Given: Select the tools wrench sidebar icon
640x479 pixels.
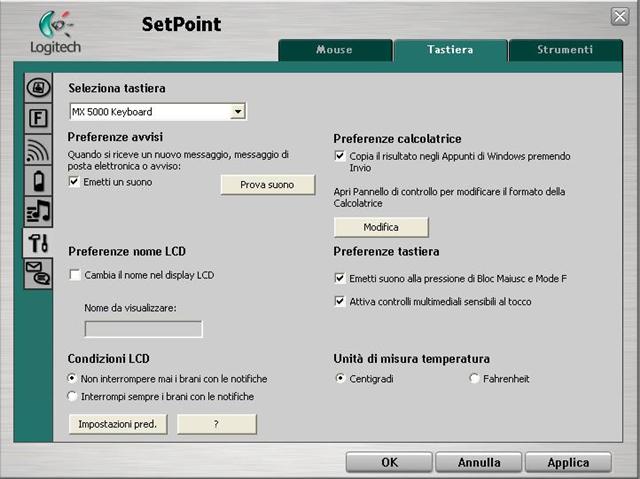Looking at the screenshot, I should point(38,243).
